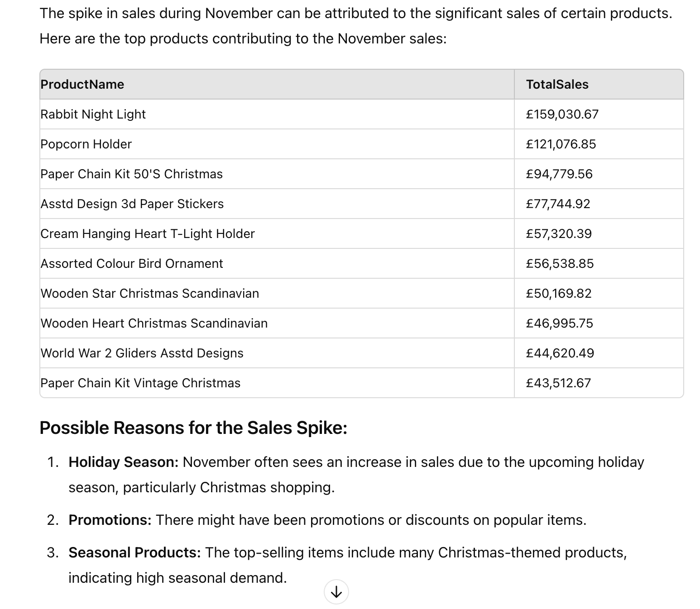The image size is (700, 609).
Task: Click the TotalSales column header
Action: tap(557, 85)
